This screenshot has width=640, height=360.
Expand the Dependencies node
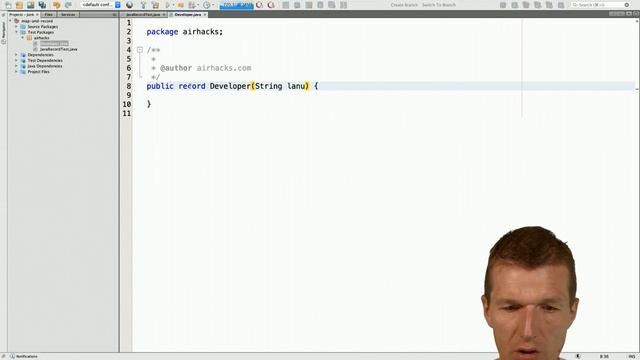[x=16, y=55]
